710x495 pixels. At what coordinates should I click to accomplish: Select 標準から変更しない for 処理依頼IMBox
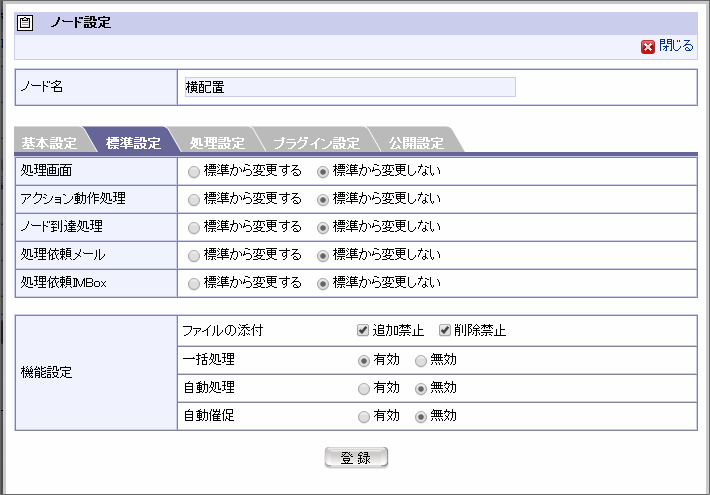click(322, 284)
